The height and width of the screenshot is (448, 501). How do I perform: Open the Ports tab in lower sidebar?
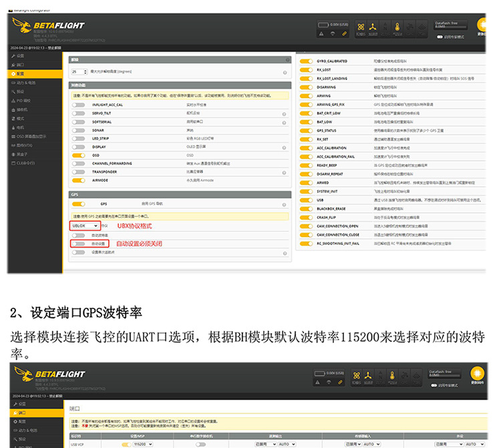click(22, 413)
